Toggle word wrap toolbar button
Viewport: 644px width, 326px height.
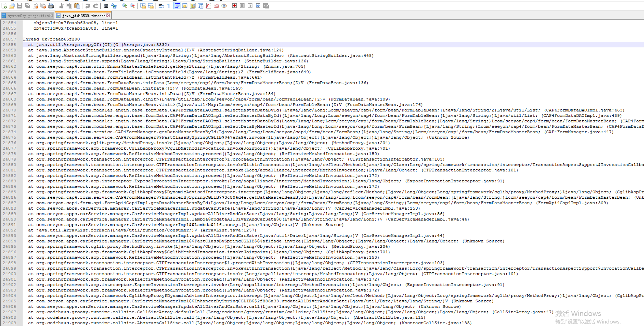pos(161,6)
